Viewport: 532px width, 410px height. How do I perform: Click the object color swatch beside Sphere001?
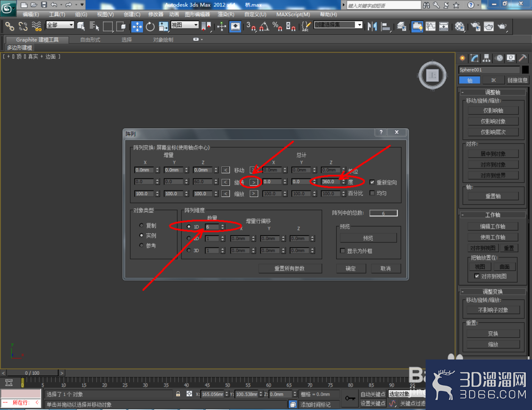(x=525, y=70)
